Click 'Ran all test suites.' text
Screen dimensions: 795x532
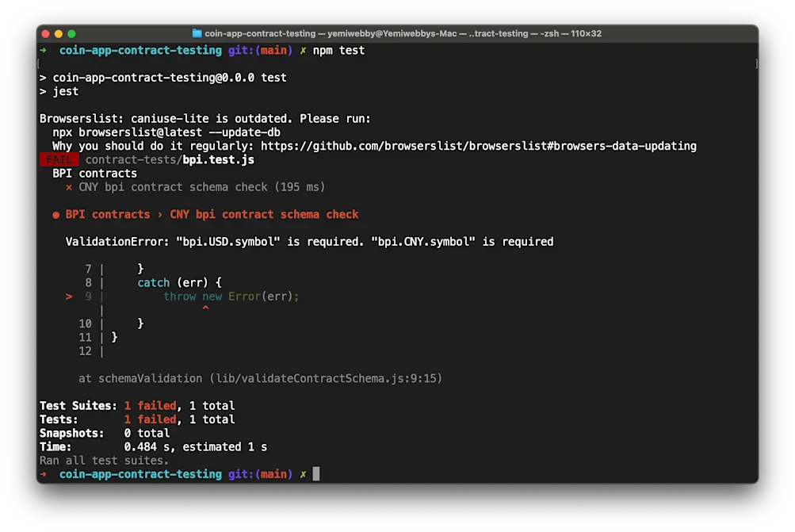pos(105,461)
